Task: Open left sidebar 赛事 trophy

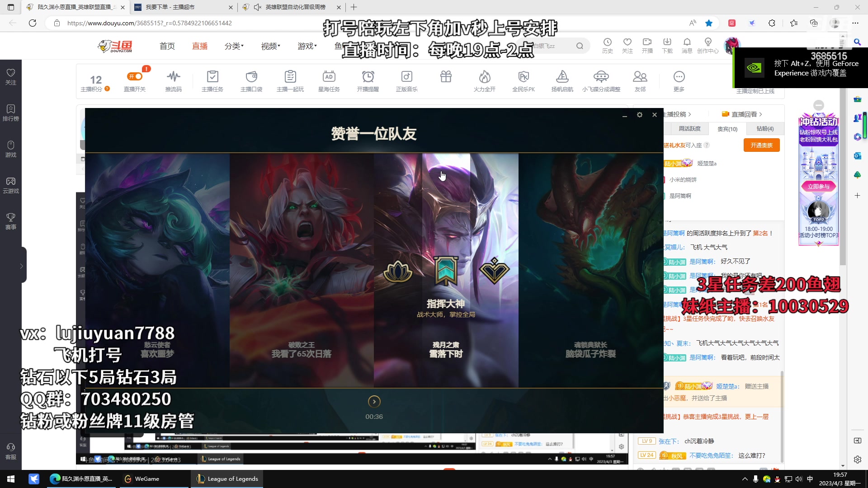Action: pos(11,221)
